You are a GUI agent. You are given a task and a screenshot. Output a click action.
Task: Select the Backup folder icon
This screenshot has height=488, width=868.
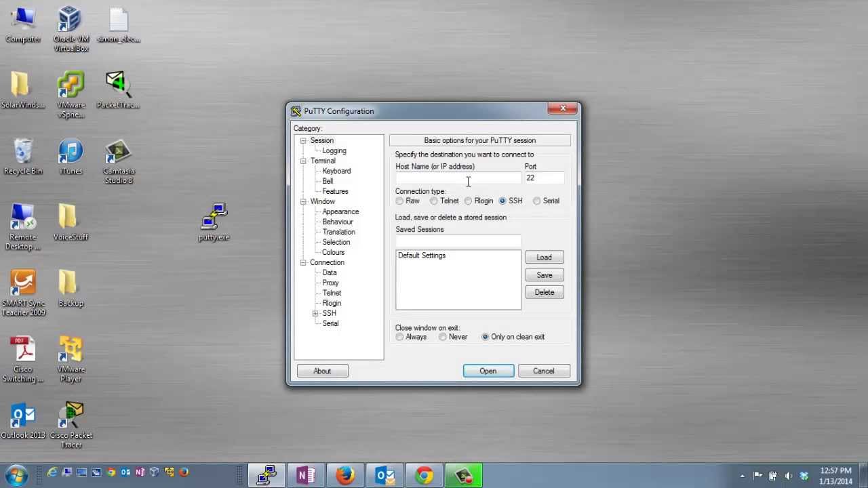(71, 288)
